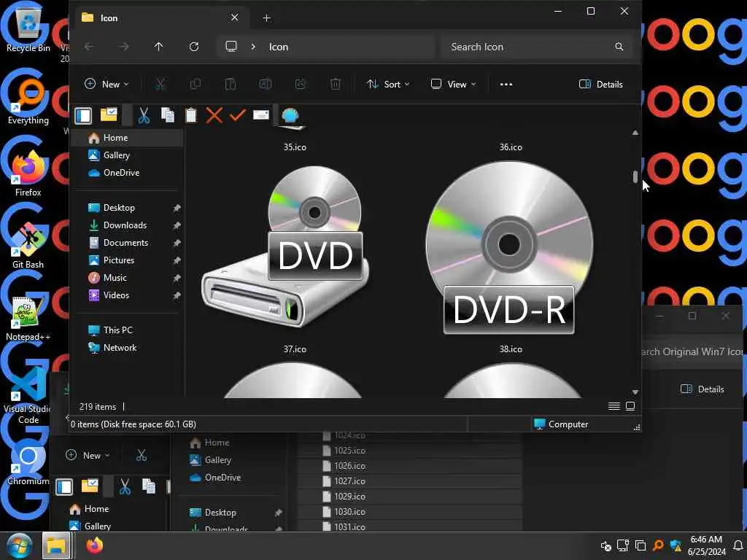Toggle the navigation pane icon in the classic toolbar
Screen dimensions: 747x560
(83, 115)
